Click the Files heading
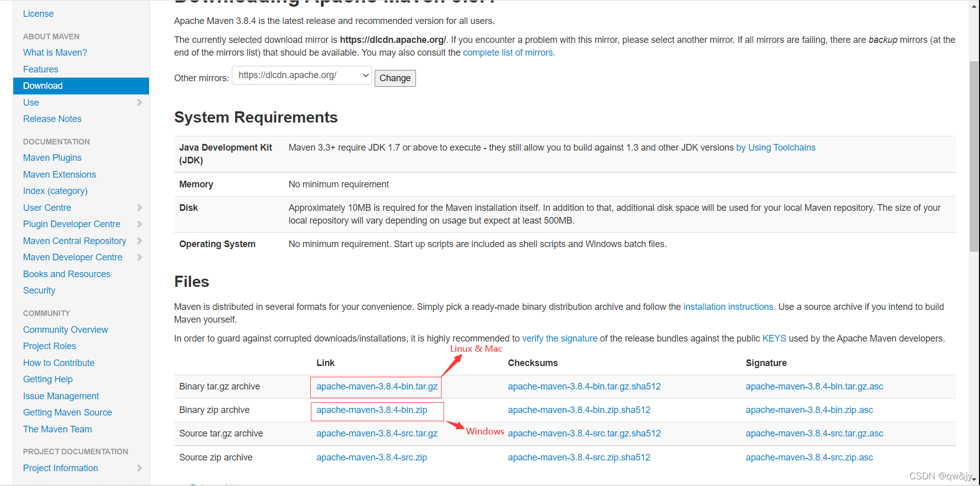980x486 pixels. (x=192, y=282)
